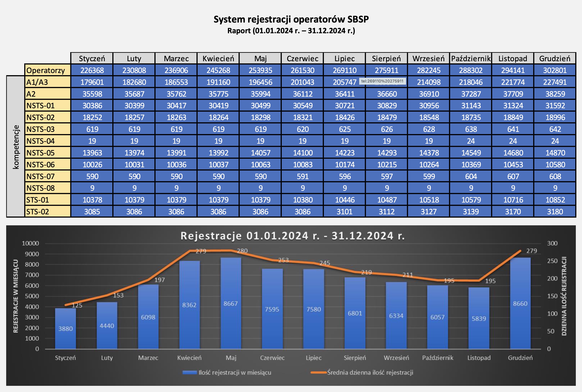Click the chart title Rejestracje 01.01.2024
Screen dimensions: 582x392
pos(292,236)
